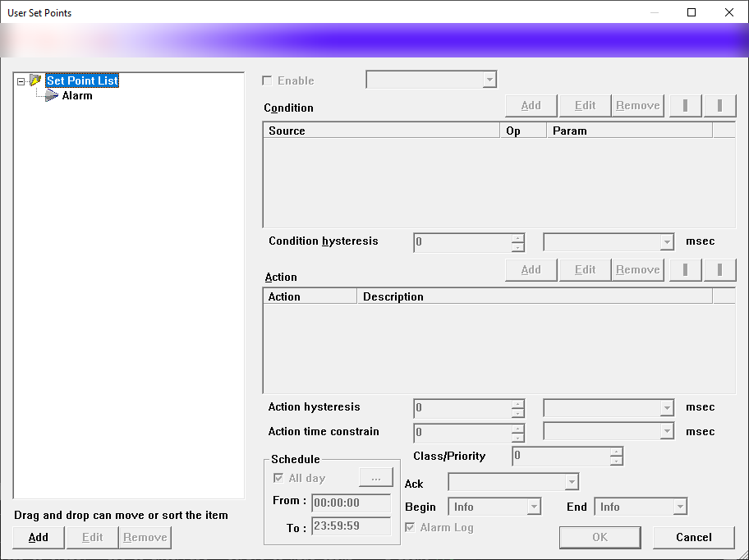Click the Action hysteresis value field

click(462, 408)
